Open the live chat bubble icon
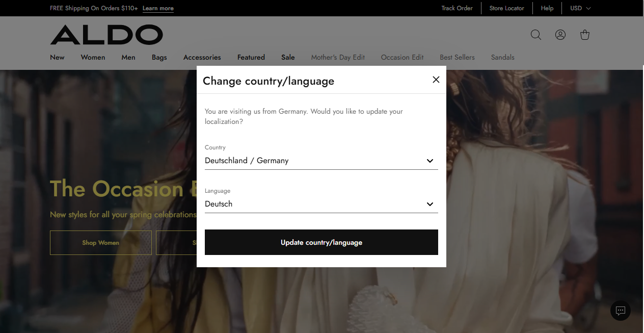 pos(620,311)
